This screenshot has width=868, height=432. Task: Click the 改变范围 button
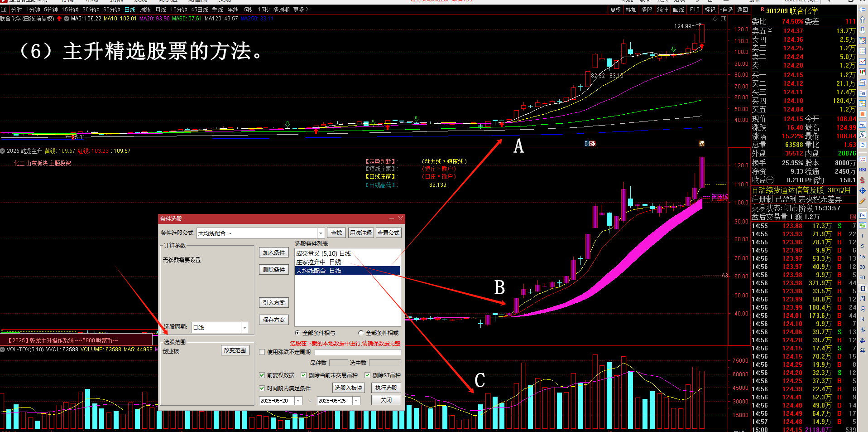(x=235, y=350)
